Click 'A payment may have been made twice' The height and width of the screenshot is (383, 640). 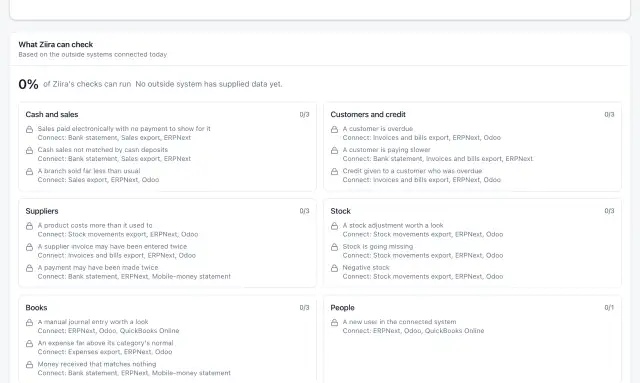click(x=98, y=267)
